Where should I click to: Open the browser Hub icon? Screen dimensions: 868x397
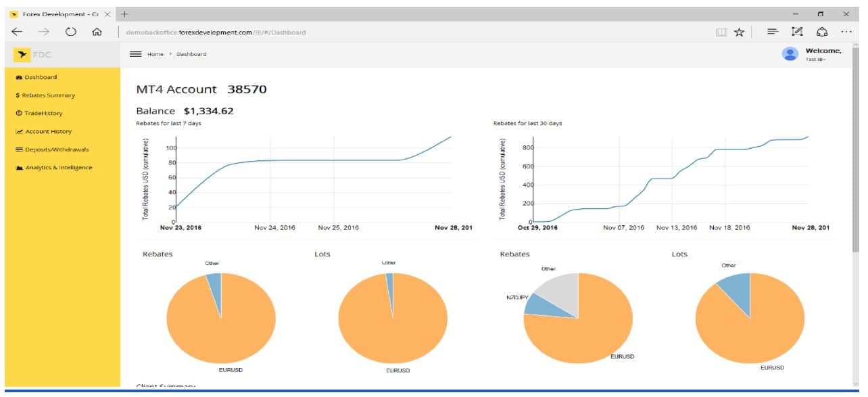pyautogui.click(x=773, y=32)
